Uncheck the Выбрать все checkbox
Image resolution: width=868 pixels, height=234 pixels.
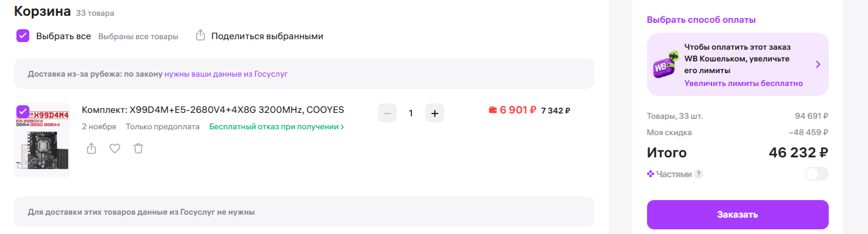pos(23,36)
